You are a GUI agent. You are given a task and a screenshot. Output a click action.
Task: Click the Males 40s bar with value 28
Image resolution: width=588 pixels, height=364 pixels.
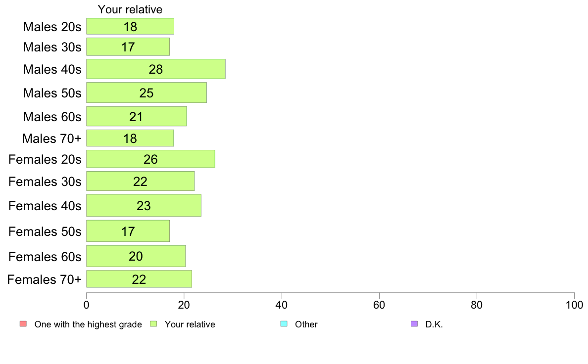tap(156, 69)
